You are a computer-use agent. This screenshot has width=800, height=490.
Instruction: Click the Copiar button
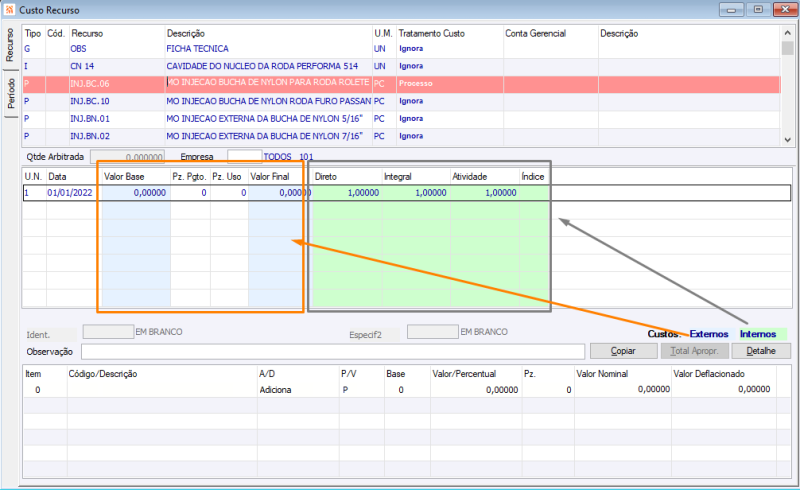pyautogui.click(x=623, y=351)
